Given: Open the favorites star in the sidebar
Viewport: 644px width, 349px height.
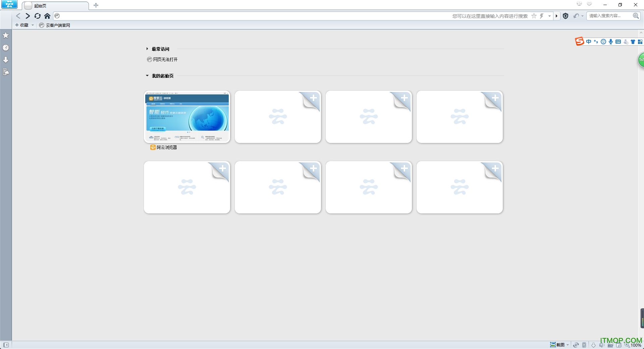Looking at the screenshot, I should pyautogui.click(x=6, y=35).
